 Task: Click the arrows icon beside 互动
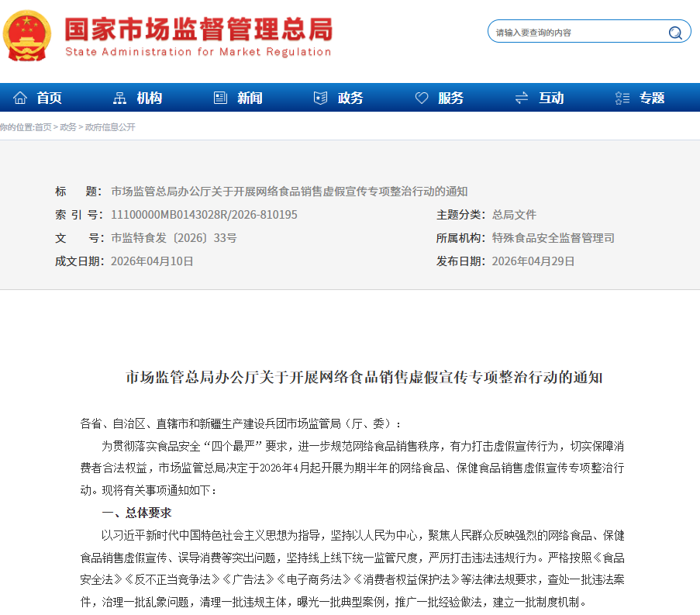(522, 98)
